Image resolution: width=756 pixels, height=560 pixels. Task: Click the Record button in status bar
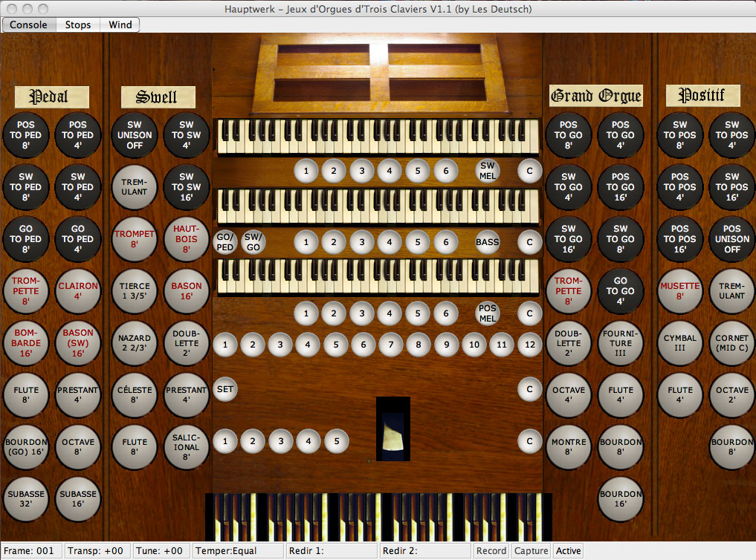[491, 551]
